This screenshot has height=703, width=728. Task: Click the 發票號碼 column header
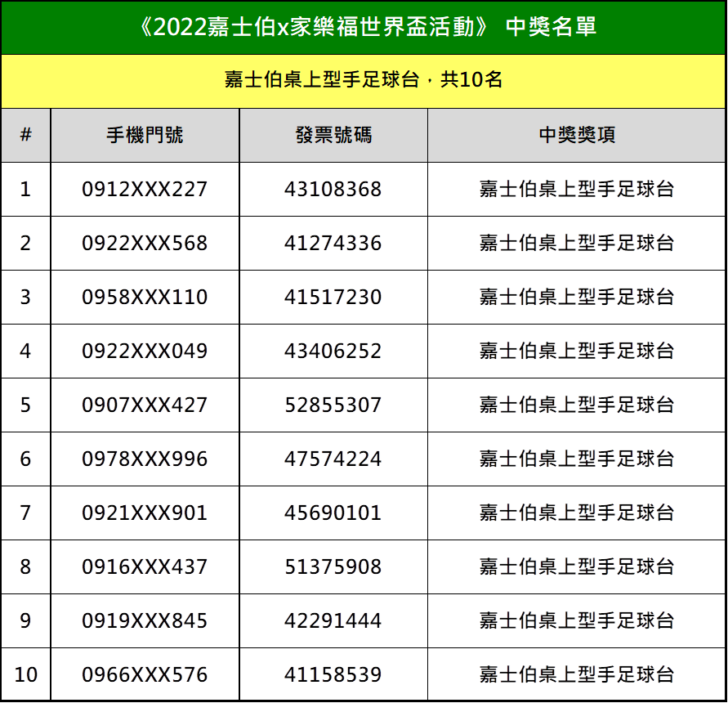[x=333, y=135]
